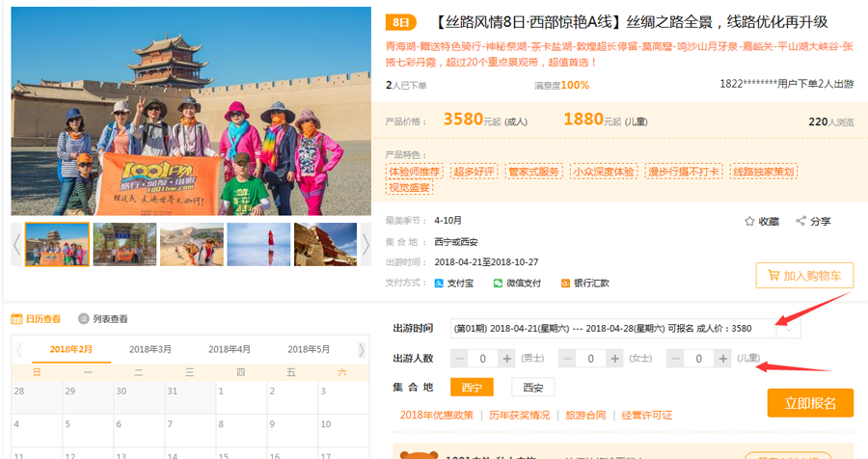Open the travel date dropdown (出游时间)
The width and height of the screenshot is (868, 459).
pos(626,328)
